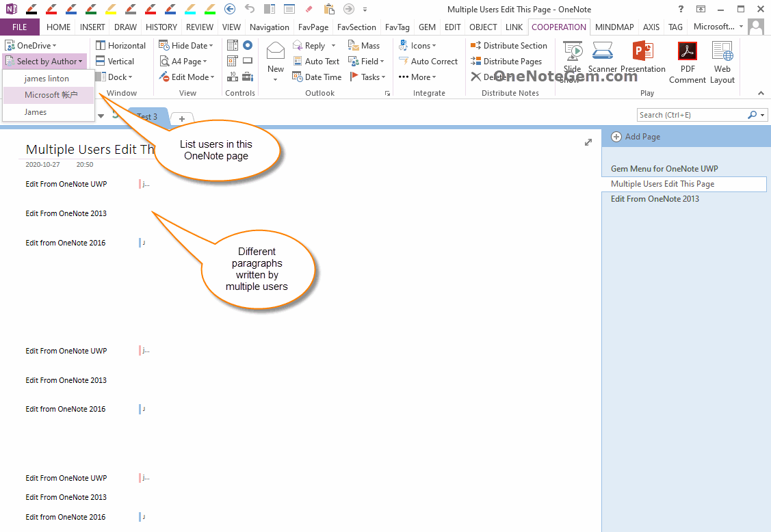Click the blue circle radio control icon
This screenshot has width=771, height=532.
[x=248, y=45]
